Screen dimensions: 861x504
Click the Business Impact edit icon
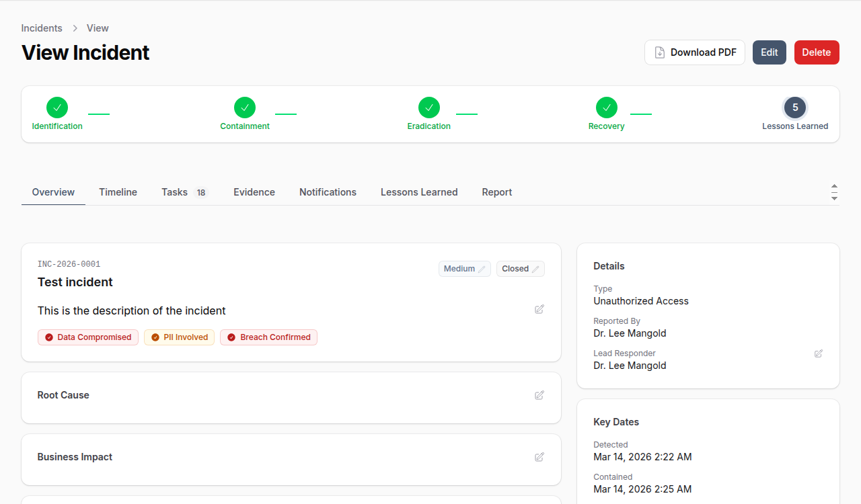click(x=539, y=457)
